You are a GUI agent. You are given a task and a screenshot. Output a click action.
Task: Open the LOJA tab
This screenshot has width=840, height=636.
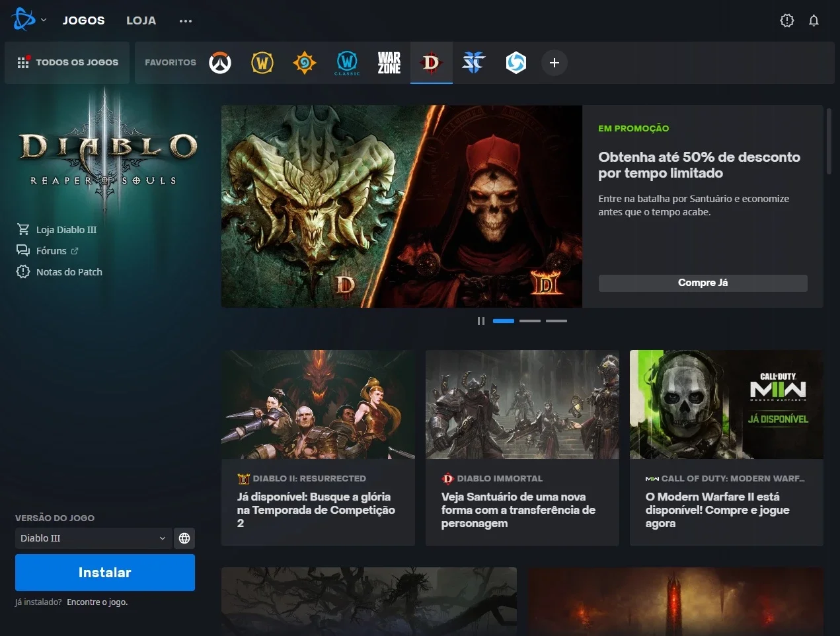(141, 20)
